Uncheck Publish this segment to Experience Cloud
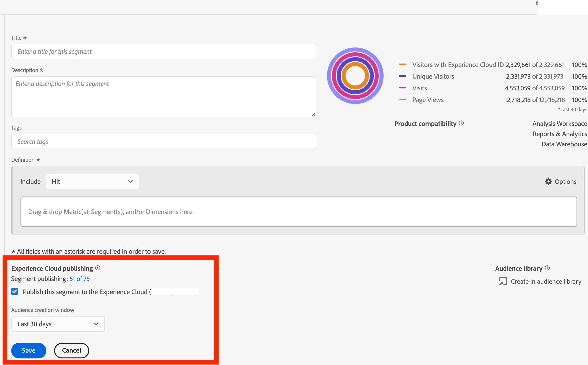The height and width of the screenshot is (365, 588). (15, 291)
